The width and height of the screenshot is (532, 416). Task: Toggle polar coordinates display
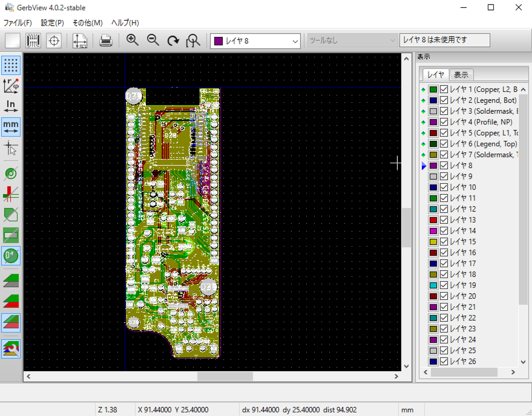11,86
